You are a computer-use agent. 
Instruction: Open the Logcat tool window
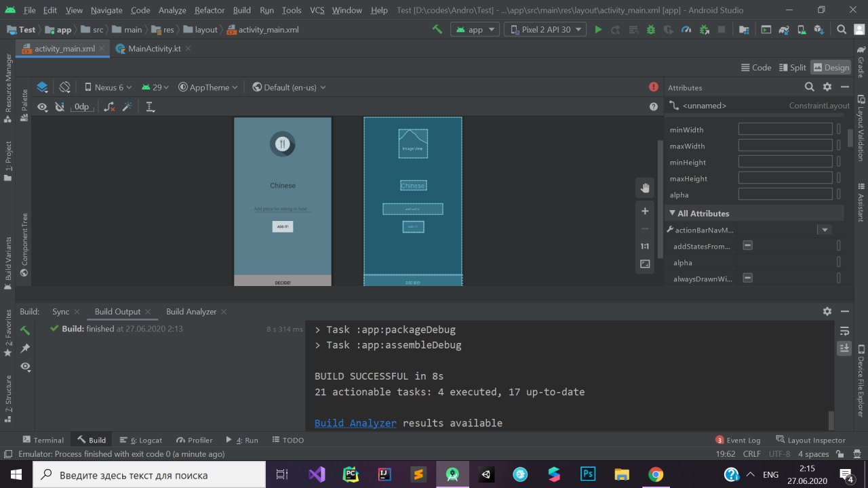click(x=141, y=440)
